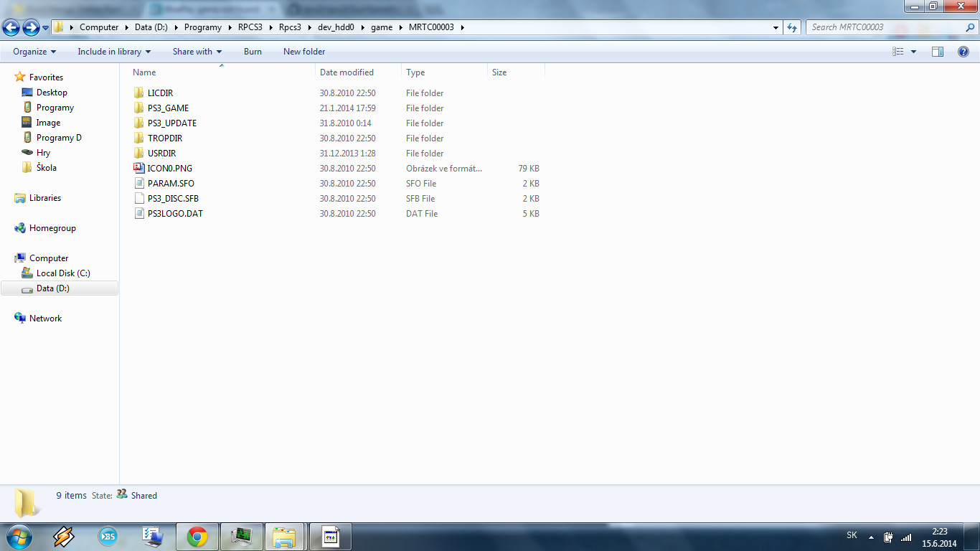The image size is (980, 551).
Task: Select Favorites header in navigation pane
Action: click(x=46, y=77)
